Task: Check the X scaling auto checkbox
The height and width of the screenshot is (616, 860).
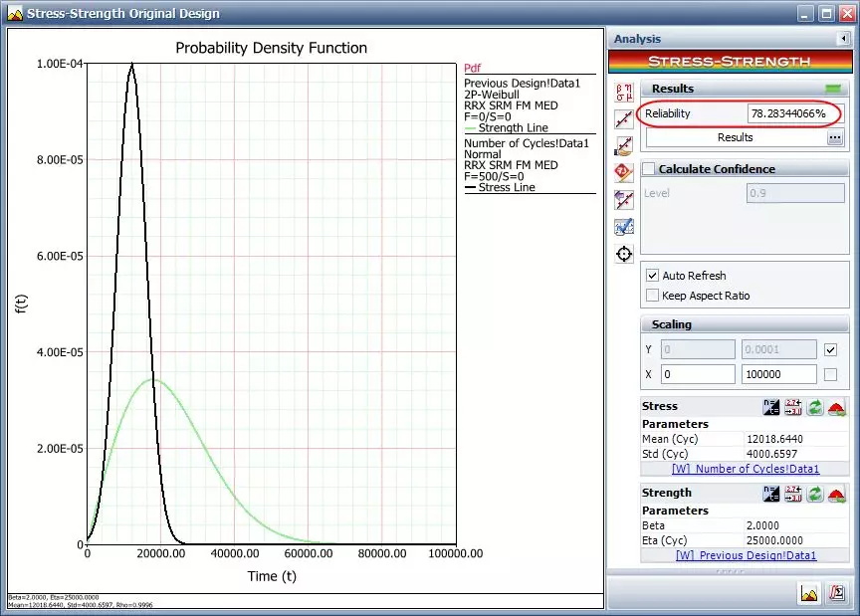Action: [x=830, y=374]
